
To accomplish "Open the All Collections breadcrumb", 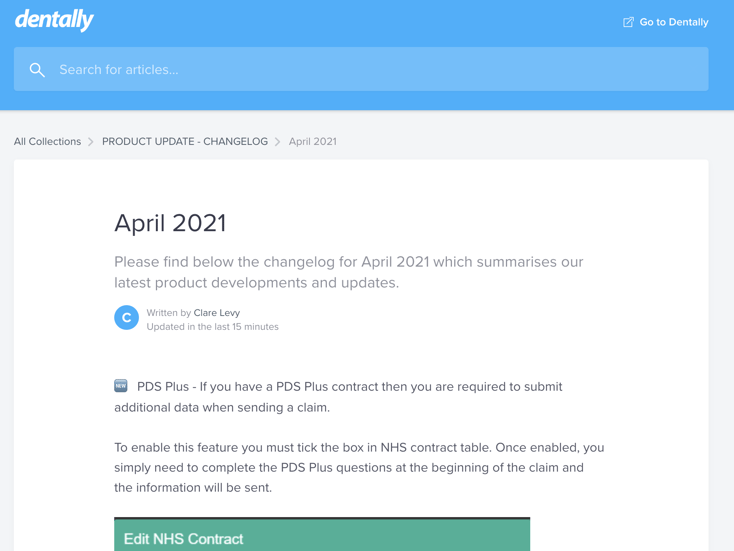I will (47, 141).
